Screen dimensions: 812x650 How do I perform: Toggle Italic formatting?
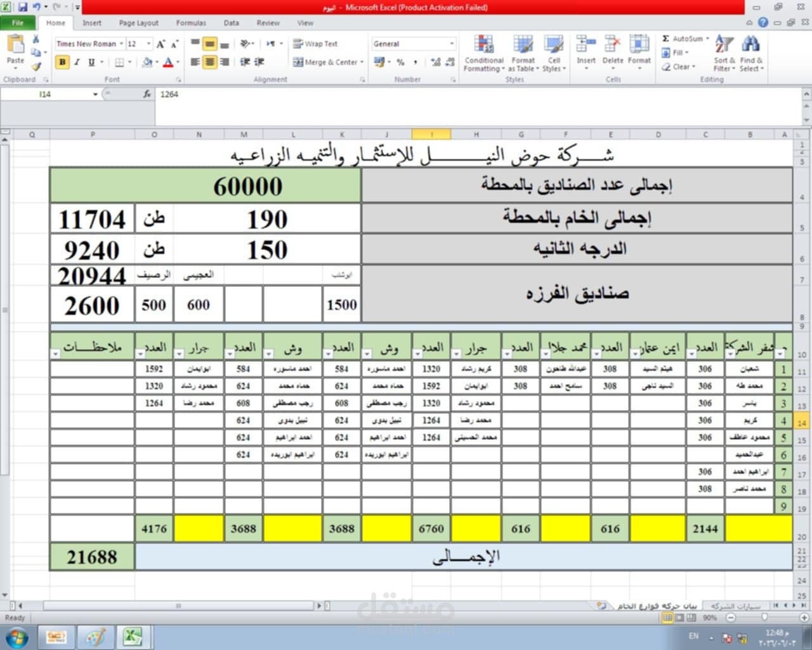pos(77,62)
